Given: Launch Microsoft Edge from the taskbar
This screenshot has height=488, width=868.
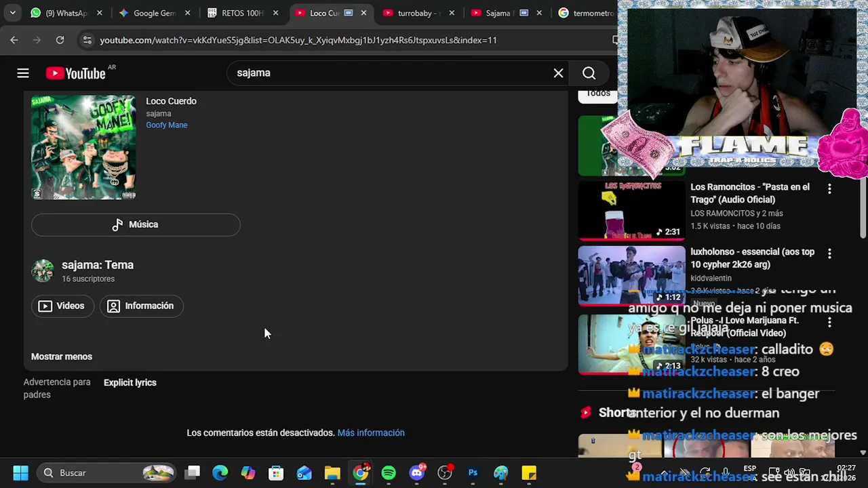Looking at the screenshot, I should [x=220, y=472].
